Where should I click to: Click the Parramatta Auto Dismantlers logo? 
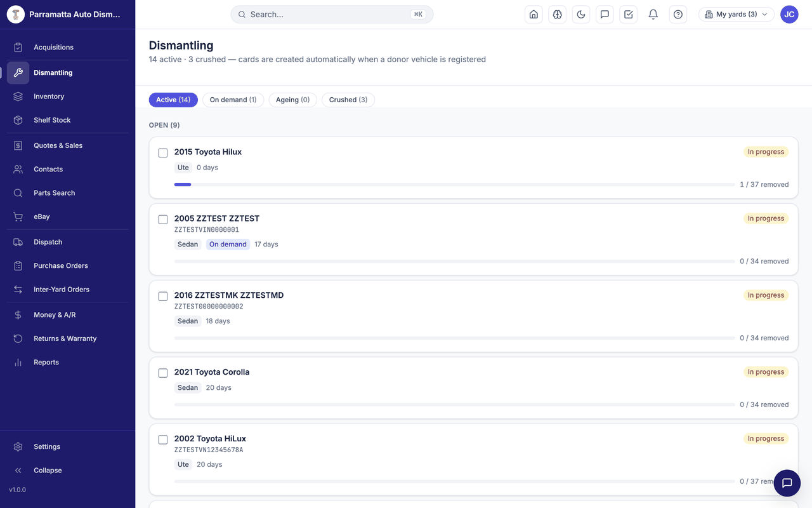pos(15,15)
